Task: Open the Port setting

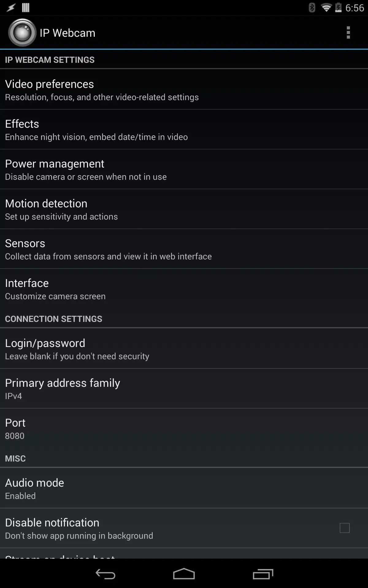Action: pos(184,428)
